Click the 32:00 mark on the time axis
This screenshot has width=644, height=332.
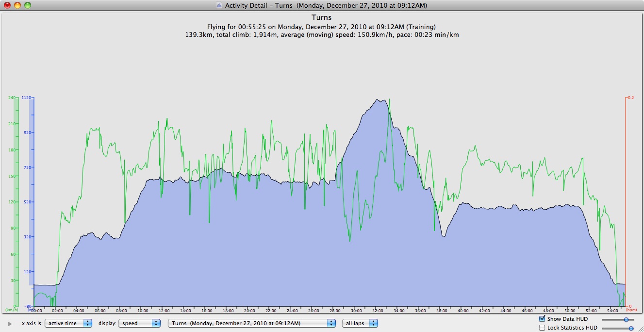(x=378, y=310)
